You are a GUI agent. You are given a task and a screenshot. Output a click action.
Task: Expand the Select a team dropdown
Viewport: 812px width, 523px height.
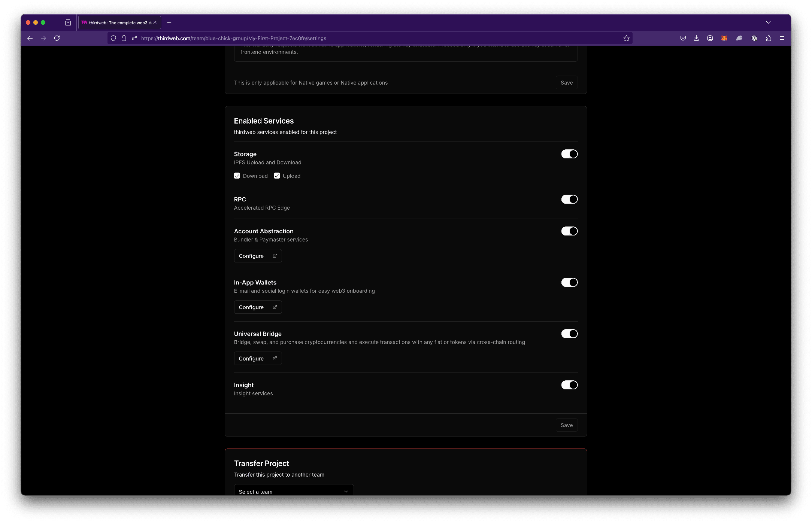click(x=294, y=491)
